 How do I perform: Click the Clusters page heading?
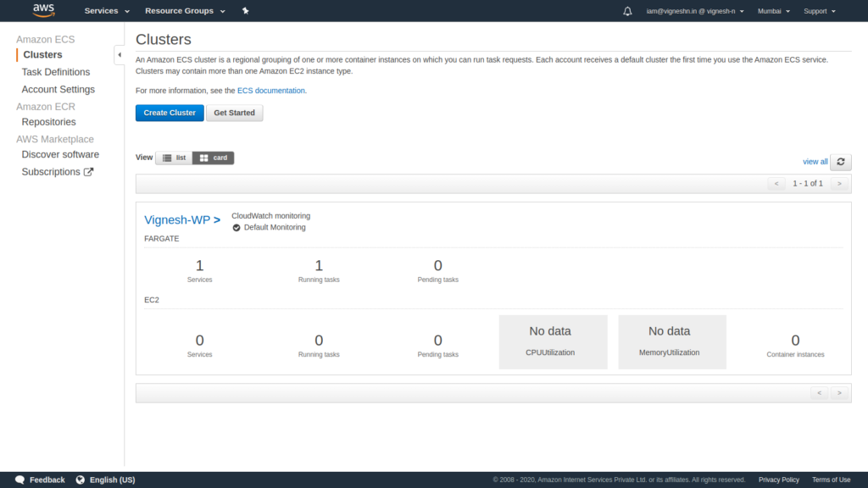coord(164,39)
